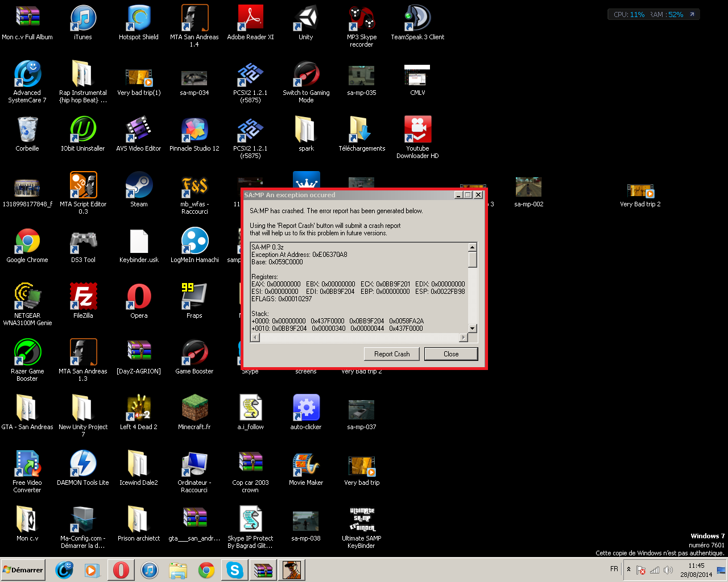Select NETGEAR WNA3100M Genie icon

(27, 305)
